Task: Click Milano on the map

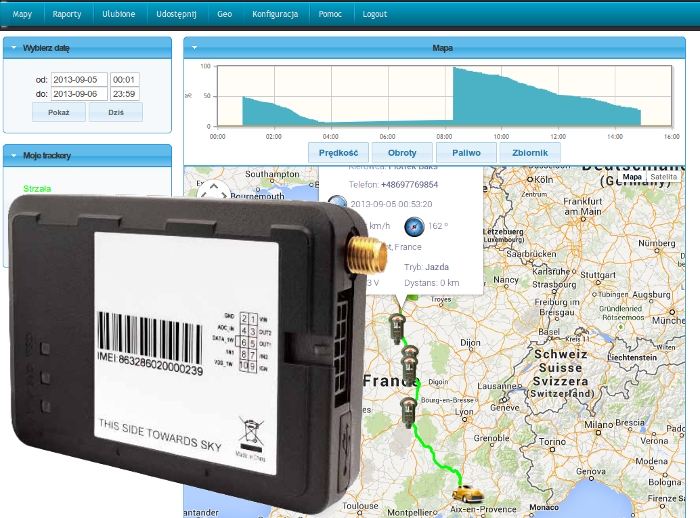Action: click(598, 424)
